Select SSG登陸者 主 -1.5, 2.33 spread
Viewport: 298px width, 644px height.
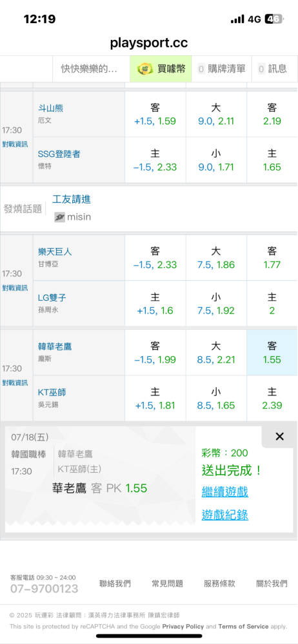coord(155,160)
